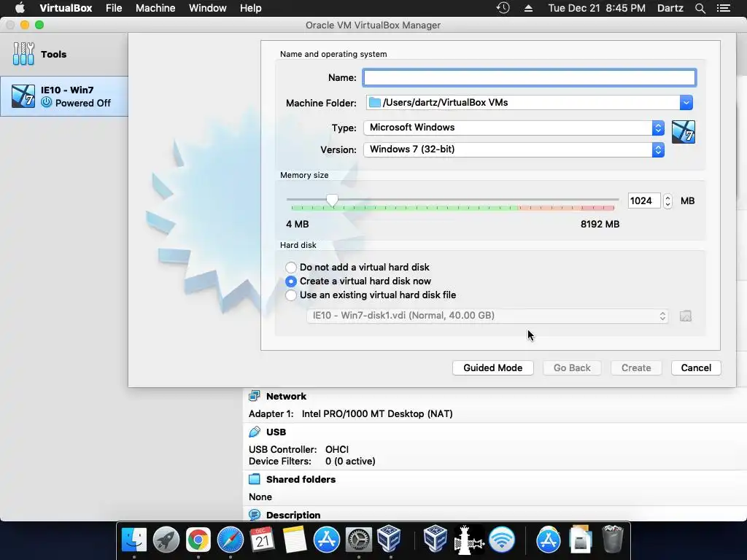Click the Time Machine menu bar icon
This screenshot has width=747, height=560.
tap(503, 8)
